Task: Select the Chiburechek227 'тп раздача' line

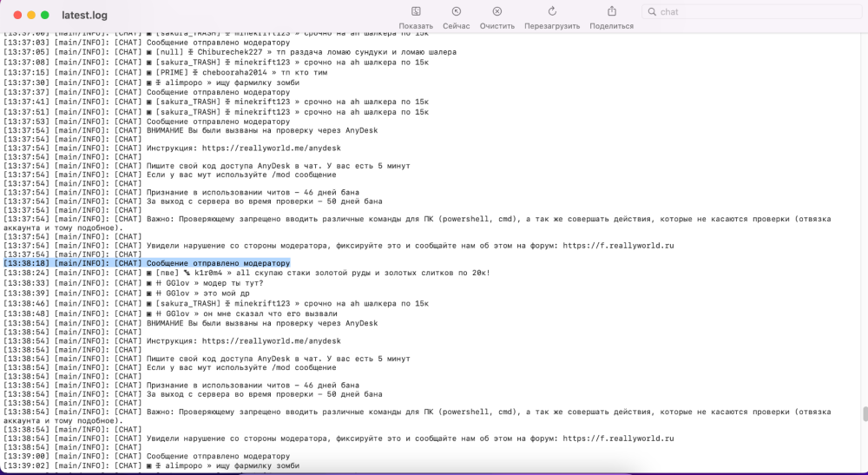Action: click(230, 52)
